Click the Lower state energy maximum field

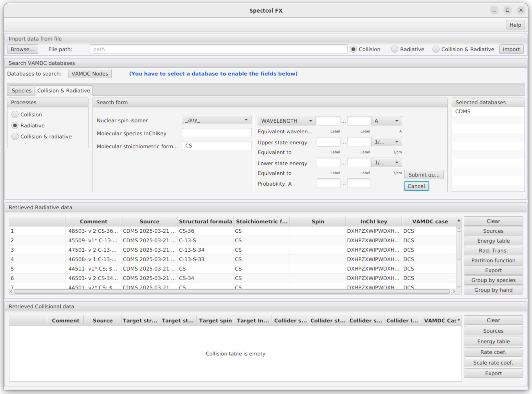point(358,162)
